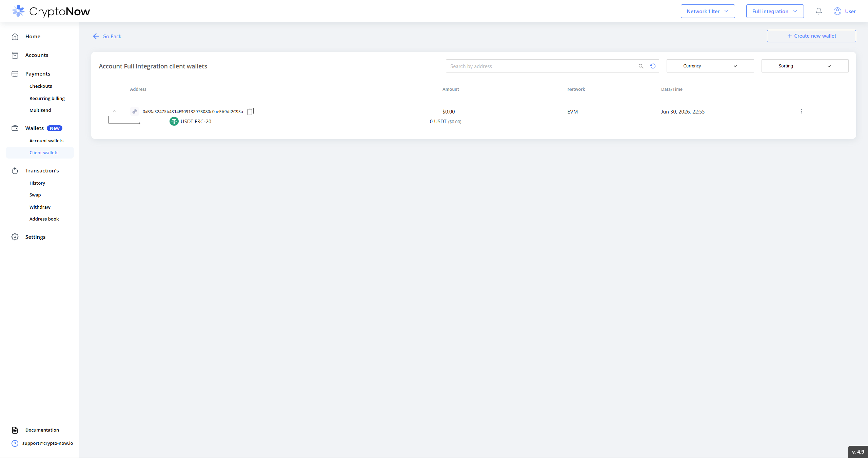Collapse the wallet row chevron
Viewport: 868px width, 458px height.
pyautogui.click(x=115, y=111)
